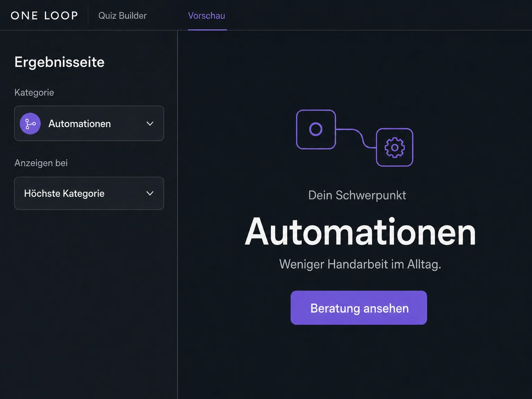Click the Dein Schwerpunkt text
Screen dimensions: 532x399
(x=357, y=195)
